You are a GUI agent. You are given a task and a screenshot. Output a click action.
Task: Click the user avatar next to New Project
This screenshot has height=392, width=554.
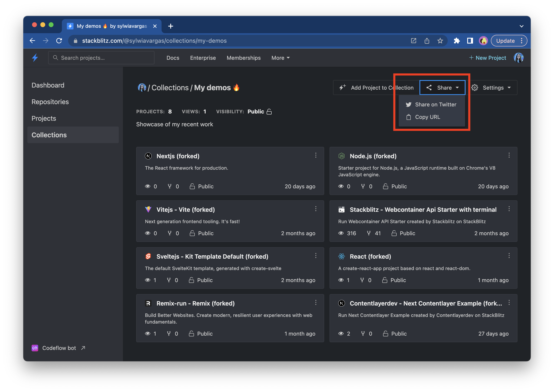518,58
